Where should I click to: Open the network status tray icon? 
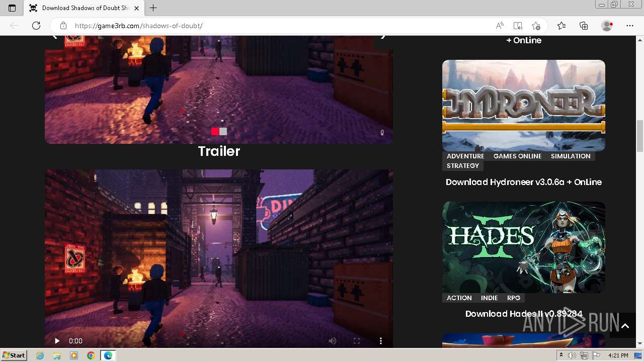(584, 355)
